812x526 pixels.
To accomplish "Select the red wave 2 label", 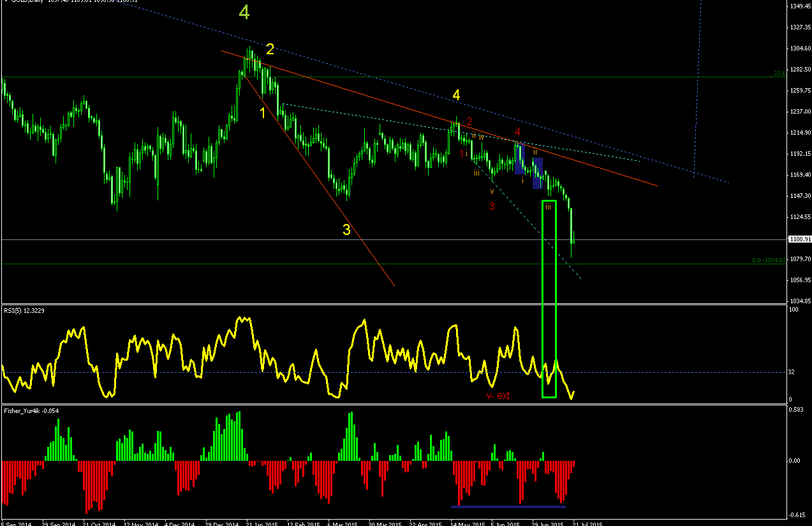I will point(469,121).
